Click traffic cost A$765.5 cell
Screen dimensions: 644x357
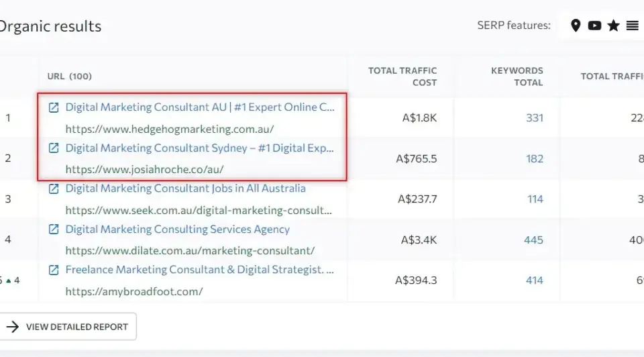[x=417, y=158]
